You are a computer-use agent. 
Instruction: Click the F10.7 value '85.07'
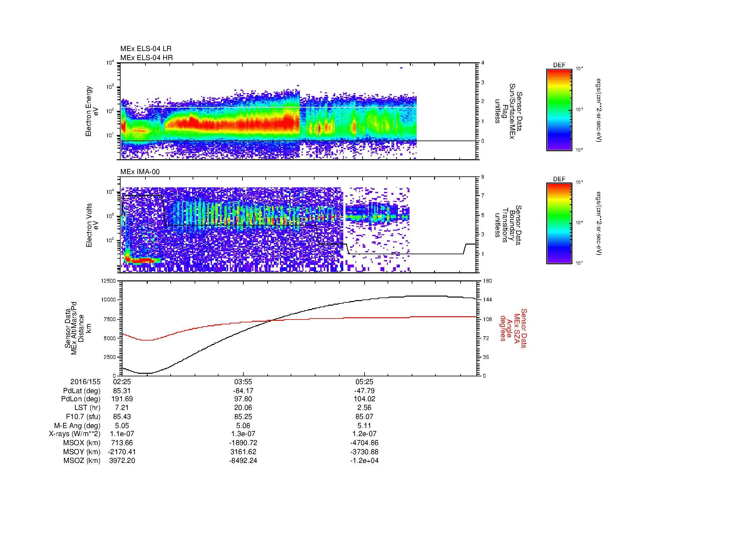(365, 416)
